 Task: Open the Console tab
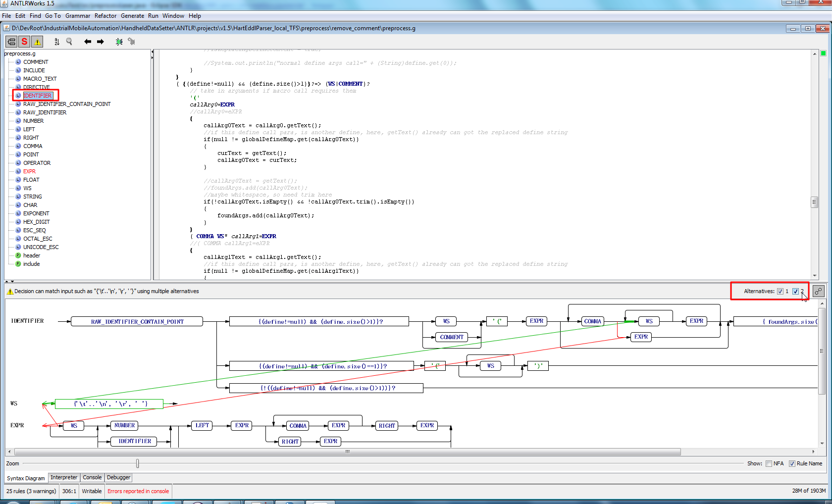point(92,477)
